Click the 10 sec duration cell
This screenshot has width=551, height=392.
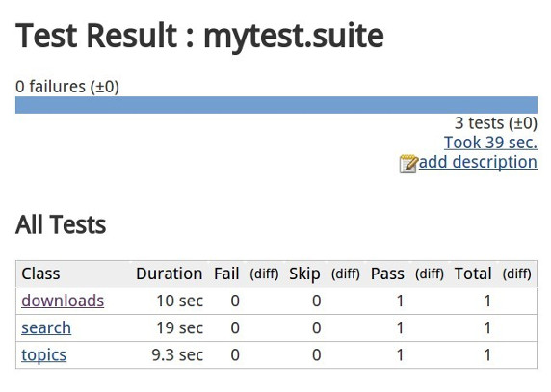[179, 301]
